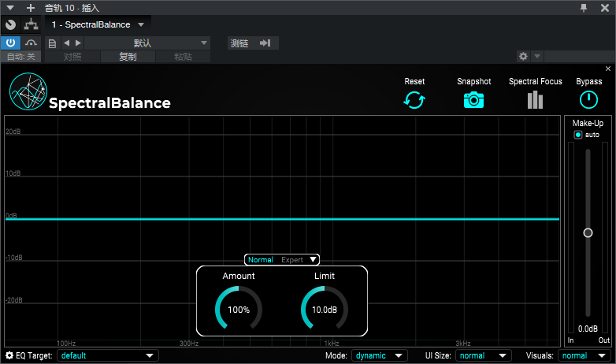616x364 pixels.
Task: Open the UI Size normal dropdown
Action: tap(483, 355)
